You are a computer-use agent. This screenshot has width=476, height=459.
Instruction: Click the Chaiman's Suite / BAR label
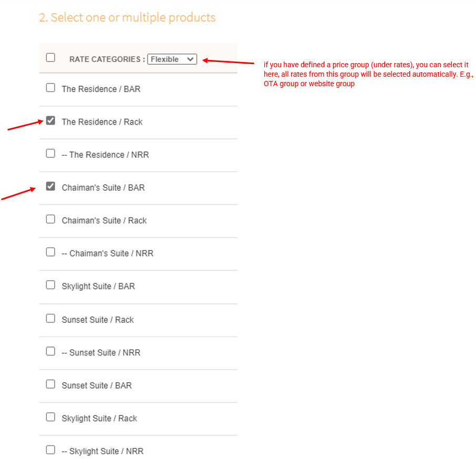(x=103, y=188)
